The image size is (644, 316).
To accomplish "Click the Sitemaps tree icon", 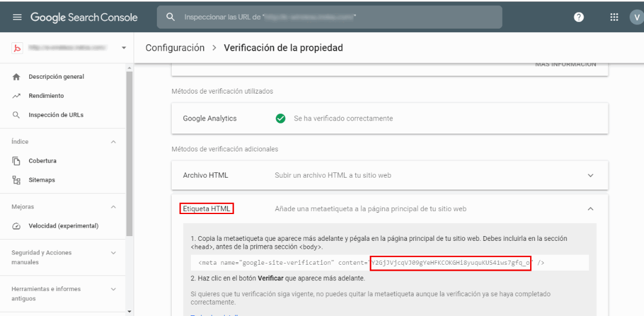I will click(17, 180).
